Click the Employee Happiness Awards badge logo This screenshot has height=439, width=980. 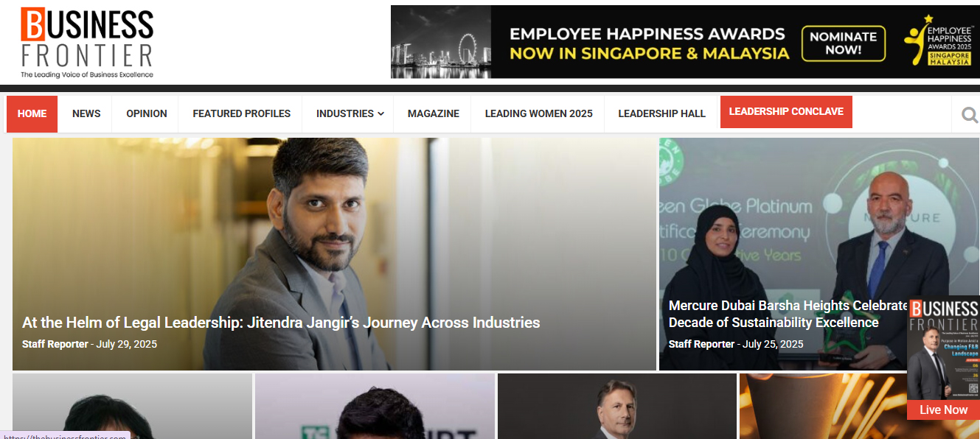coord(938,41)
